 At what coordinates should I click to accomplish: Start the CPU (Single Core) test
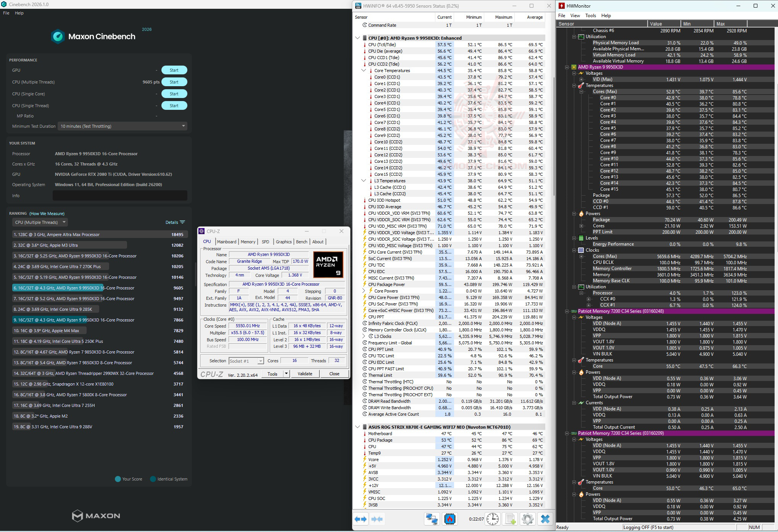point(174,94)
